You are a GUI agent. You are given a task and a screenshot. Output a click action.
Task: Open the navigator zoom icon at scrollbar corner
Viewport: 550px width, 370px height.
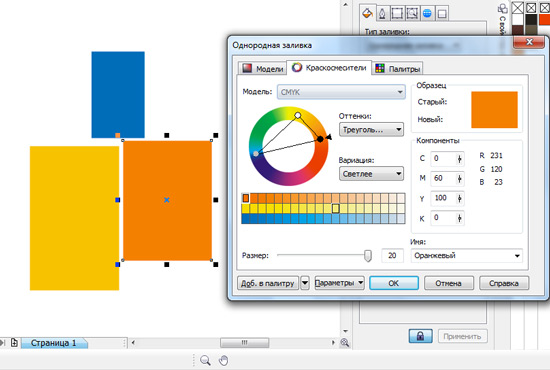pyautogui.click(x=345, y=343)
